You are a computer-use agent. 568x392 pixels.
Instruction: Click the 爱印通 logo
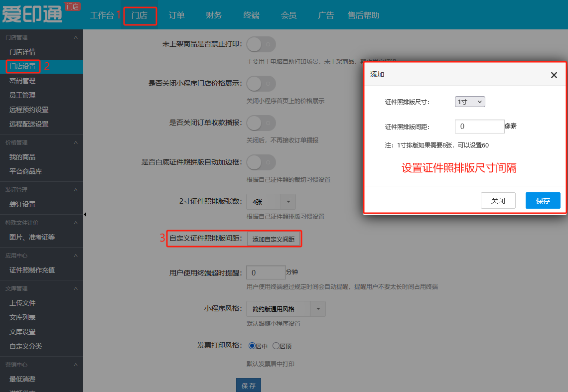pyautogui.click(x=33, y=14)
